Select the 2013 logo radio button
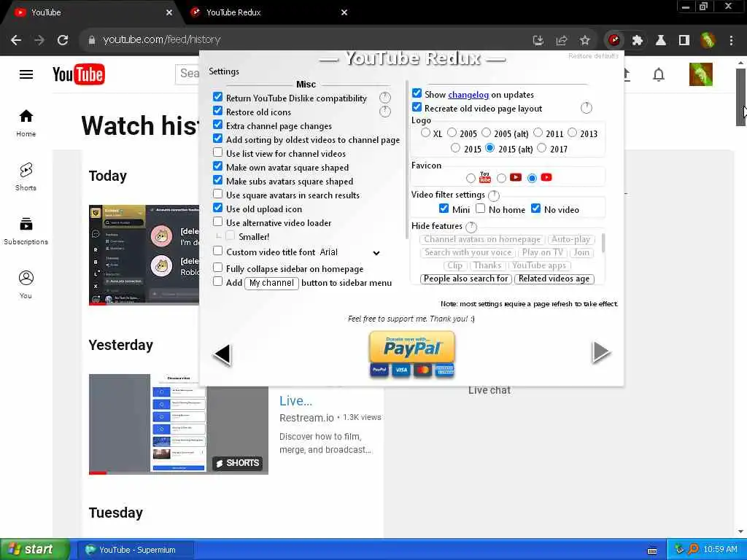The width and height of the screenshot is (747, 560). pos(572,133)
